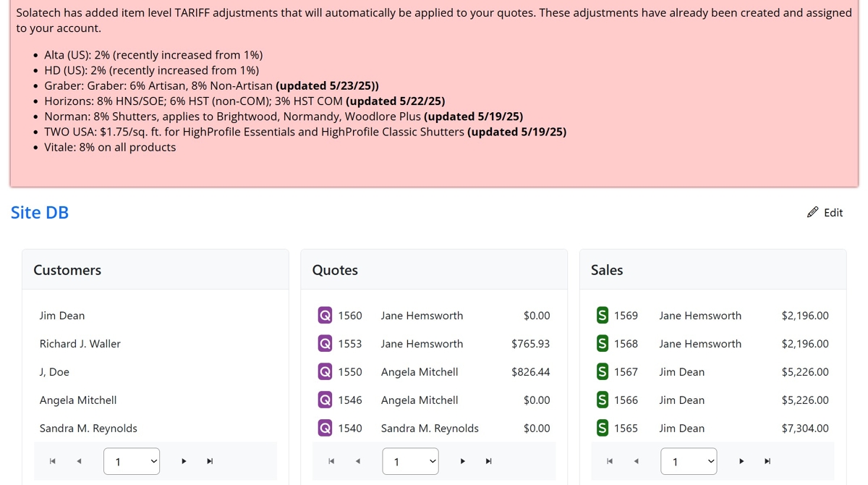Click the Quotes panel header

(434, 270)
